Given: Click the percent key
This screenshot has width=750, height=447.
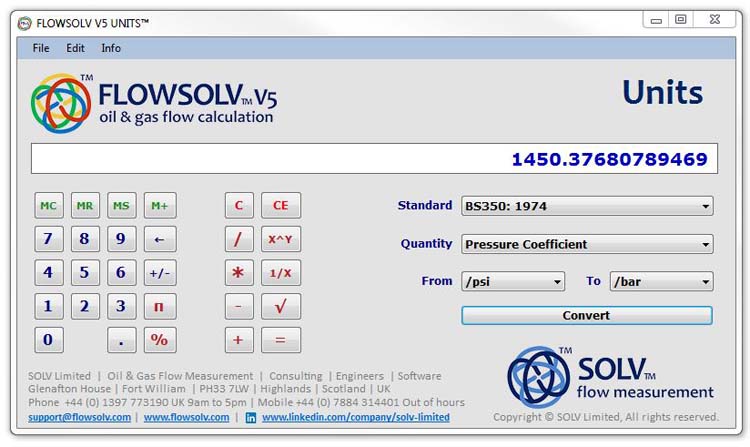Looking at the screenshot, I should 160,340.
